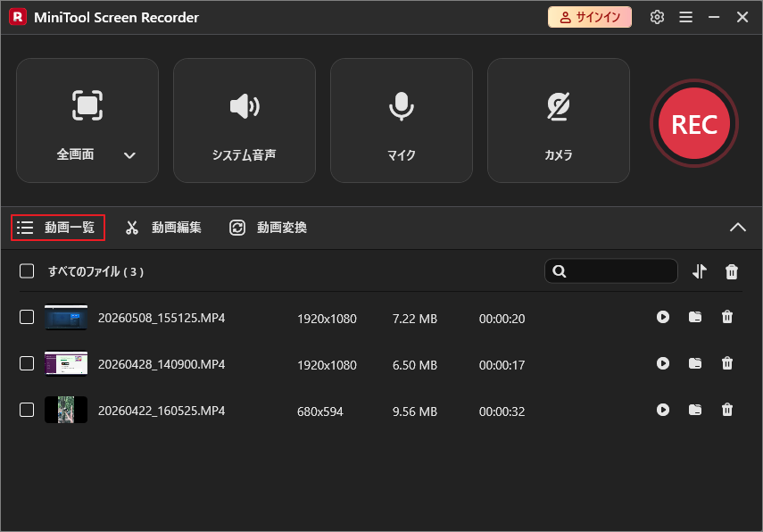Switch to the 動画変換 tab
This screenshot has width=763, height=532.
coord(268,228)
